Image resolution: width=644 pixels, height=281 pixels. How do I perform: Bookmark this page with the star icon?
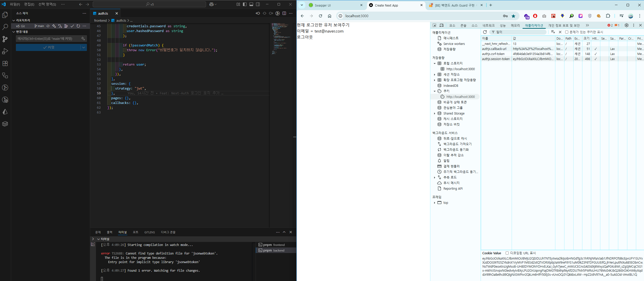click(513, 16)
